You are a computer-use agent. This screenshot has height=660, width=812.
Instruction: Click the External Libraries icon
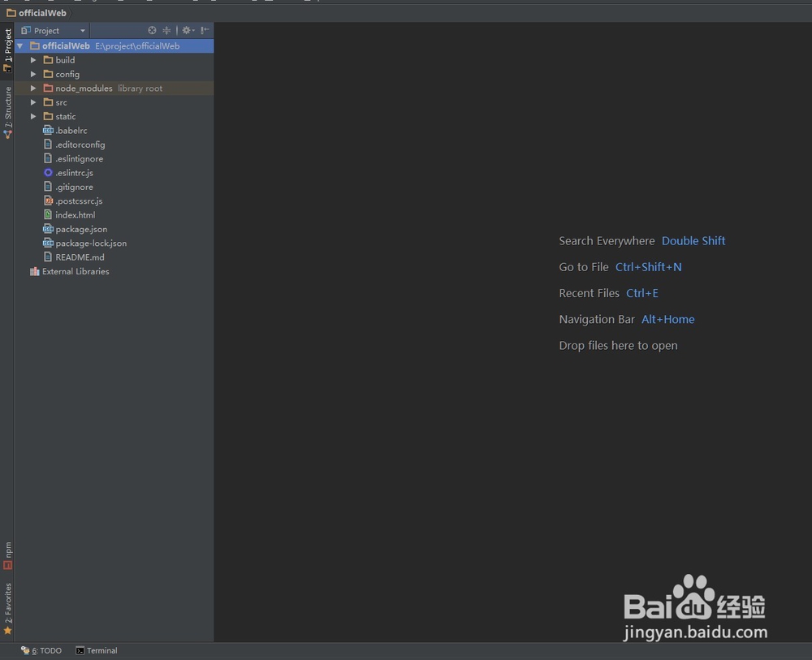click(35, 271)
